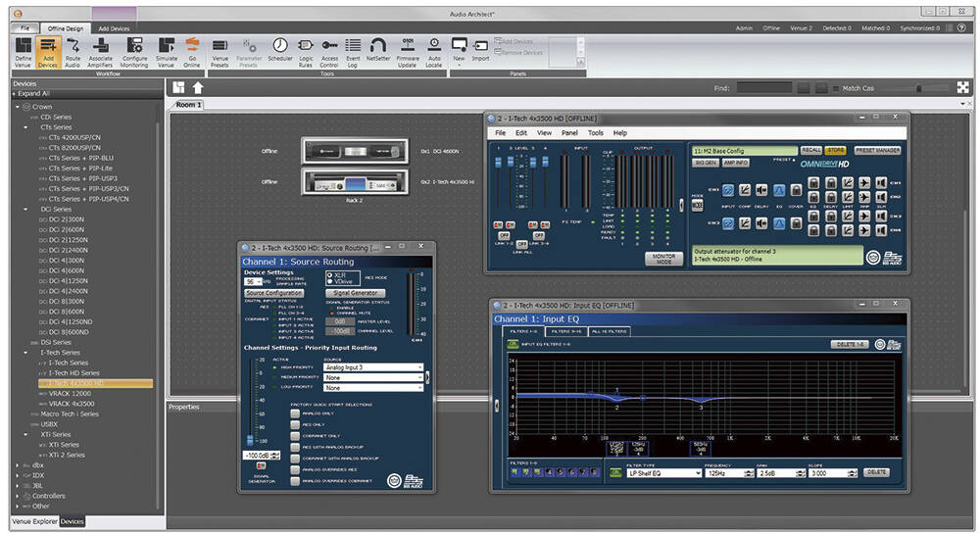This screenshot has height=534, width=980.
Task: Open CH1 output Amp block icon
Action: (x=864, y=183)
